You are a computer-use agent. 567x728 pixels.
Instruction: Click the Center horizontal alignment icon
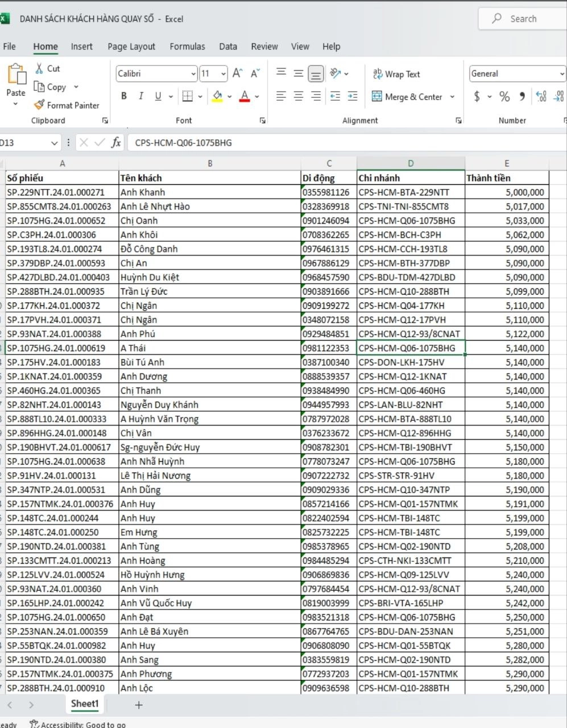(x=299, y=97)
